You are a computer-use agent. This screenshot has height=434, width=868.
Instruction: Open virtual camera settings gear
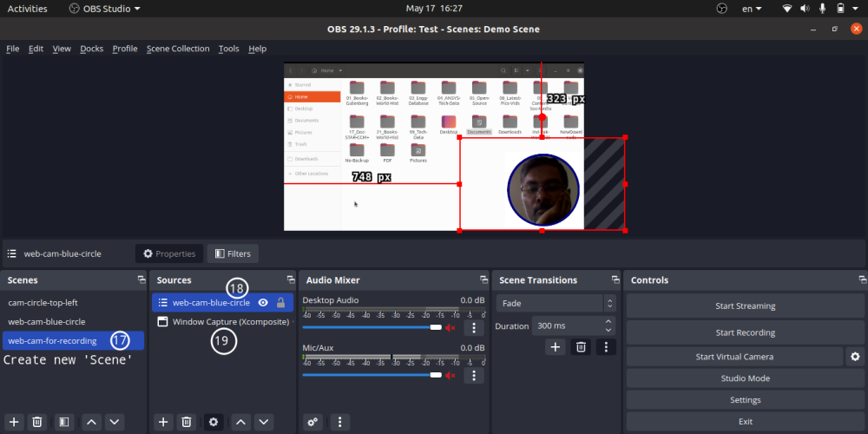click(x=855, y=357)
